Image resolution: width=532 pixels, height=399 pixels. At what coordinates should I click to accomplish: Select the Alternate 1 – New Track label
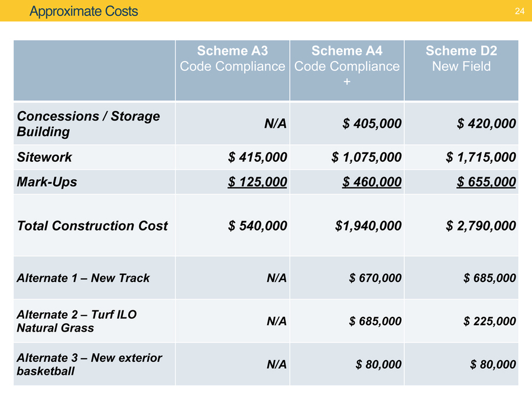point(83,278)
